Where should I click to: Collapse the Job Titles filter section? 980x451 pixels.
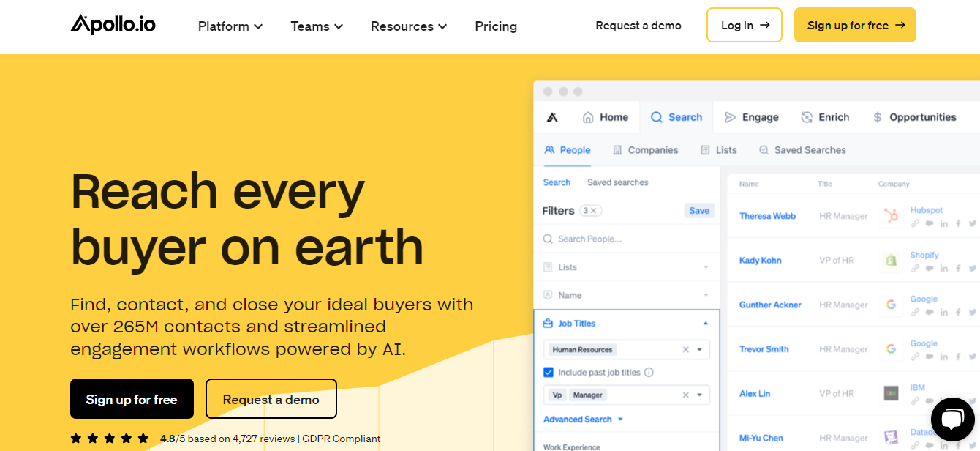click(x=706, y=323)
